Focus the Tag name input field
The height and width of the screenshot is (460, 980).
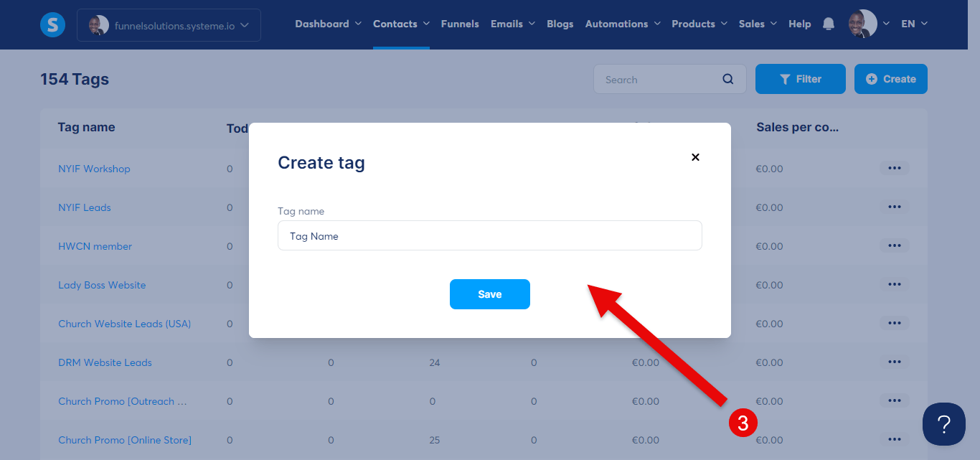pos(490,235)
